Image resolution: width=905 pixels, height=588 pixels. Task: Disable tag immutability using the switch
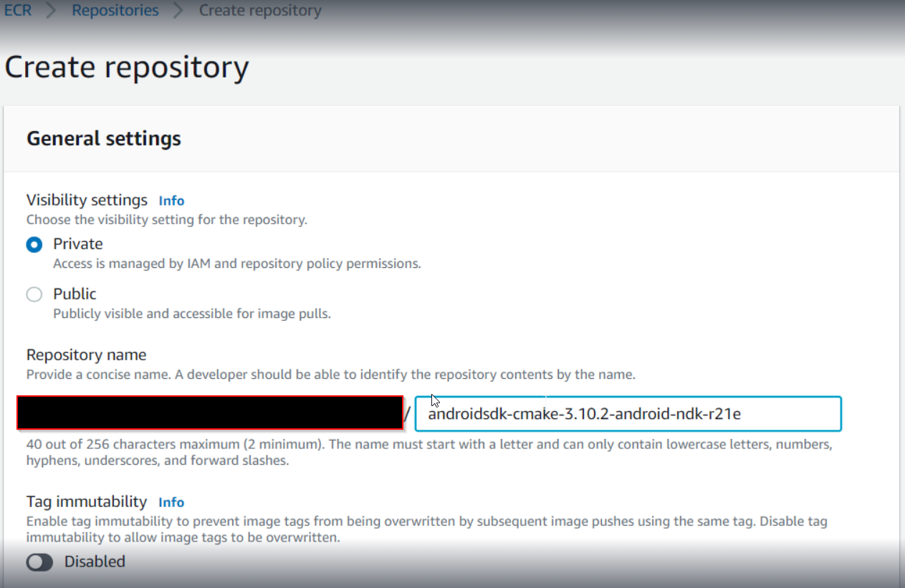39,562
